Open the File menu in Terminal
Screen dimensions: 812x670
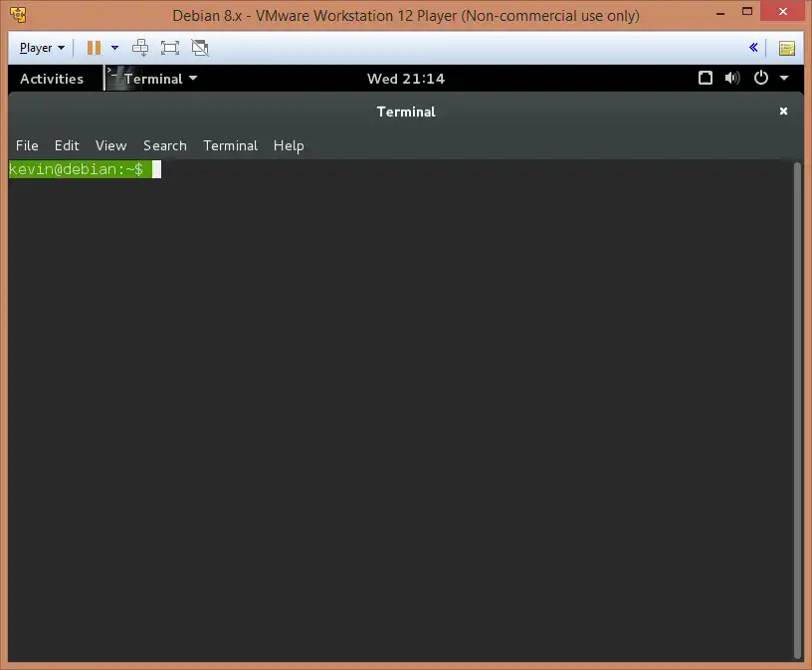click(x=27, y=145)
